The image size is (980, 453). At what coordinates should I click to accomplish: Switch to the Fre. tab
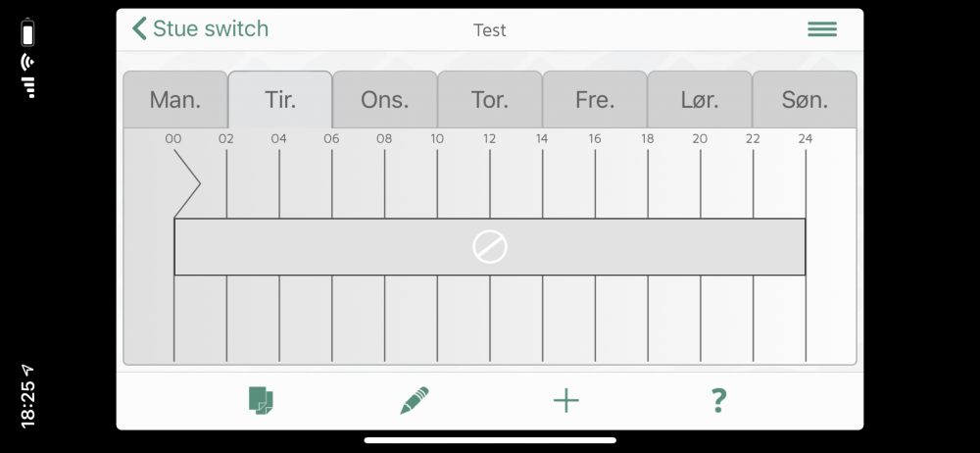coord(595,100)
